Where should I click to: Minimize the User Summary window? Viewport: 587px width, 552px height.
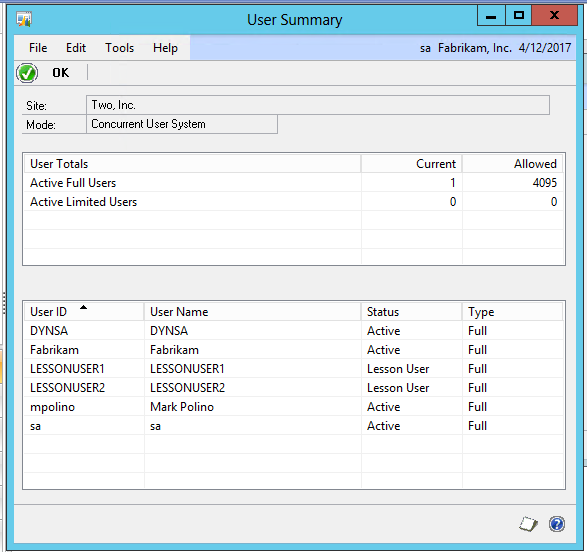[491, 16]
